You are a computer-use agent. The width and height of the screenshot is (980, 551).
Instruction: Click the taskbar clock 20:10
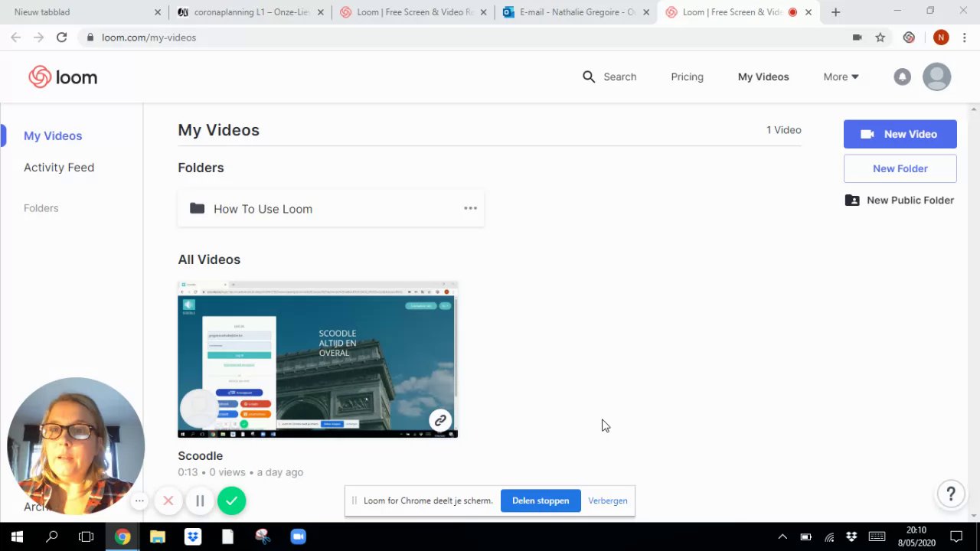click(916, 530)
